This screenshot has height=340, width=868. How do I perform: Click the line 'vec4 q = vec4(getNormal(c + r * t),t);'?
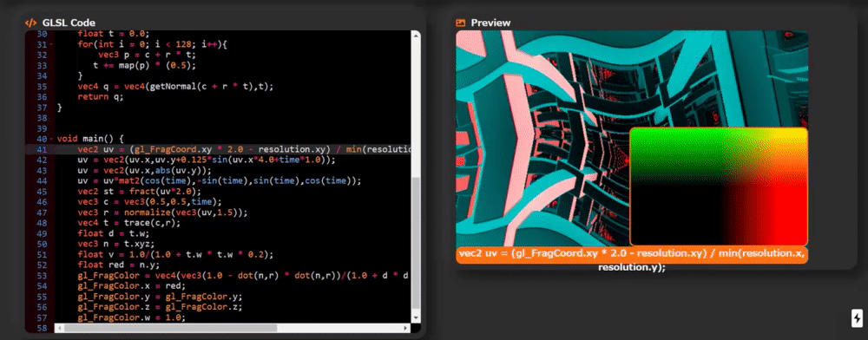coord(175,86)
